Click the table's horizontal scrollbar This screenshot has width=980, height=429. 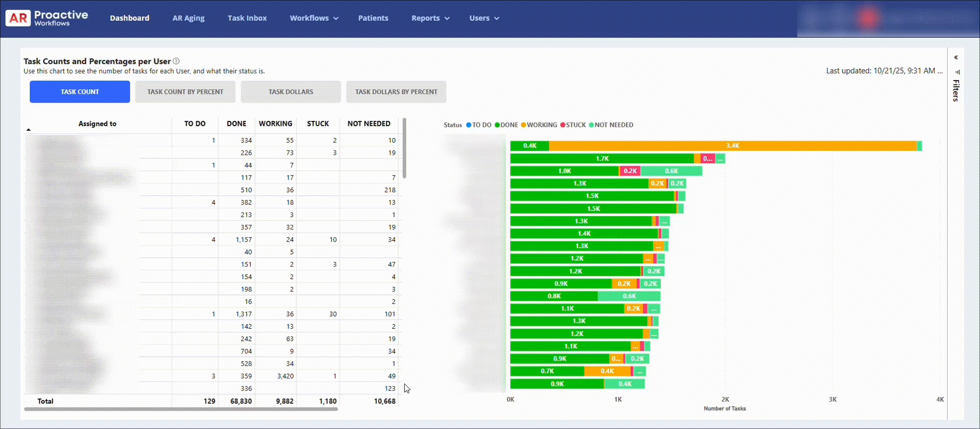(x=181, y=409)
